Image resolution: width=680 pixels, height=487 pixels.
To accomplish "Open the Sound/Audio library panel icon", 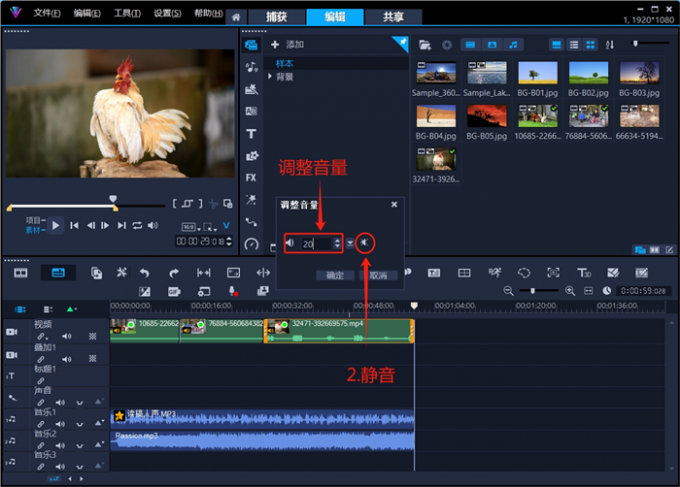I will pyautogui.click(x=251, y=67).
